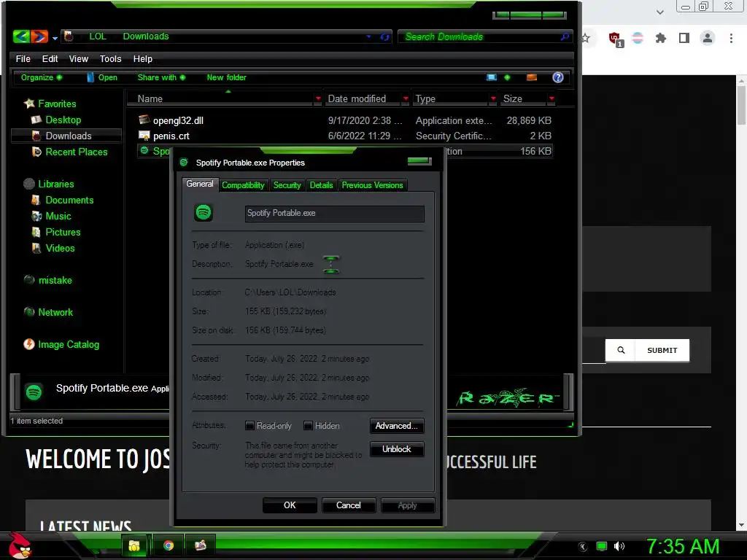Go forward with the orange Explorer forward arrow
This screenshot has width=747, height=560.
(39, 36)
